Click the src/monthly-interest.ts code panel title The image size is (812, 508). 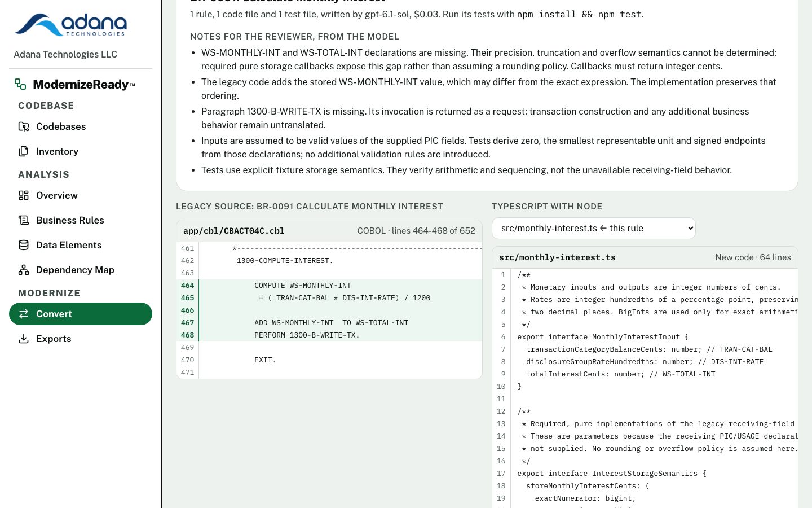(x=557, y=257)
